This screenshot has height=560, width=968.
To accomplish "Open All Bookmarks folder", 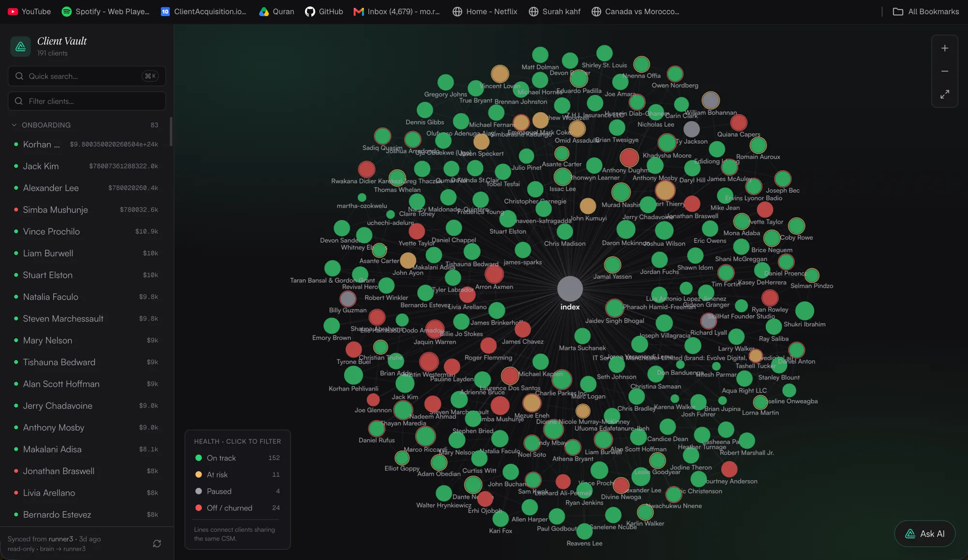I will 925,12.
